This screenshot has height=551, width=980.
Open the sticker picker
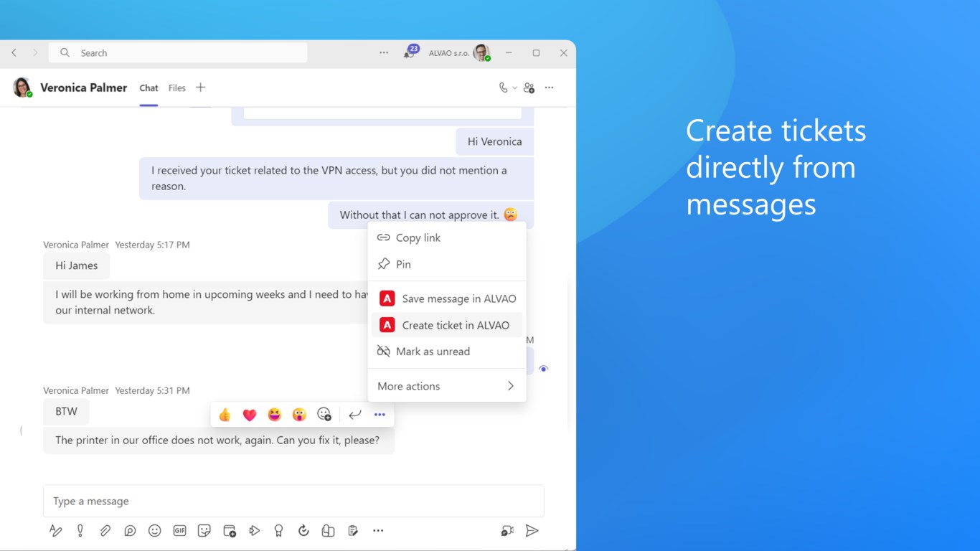(x=204, y=531)
